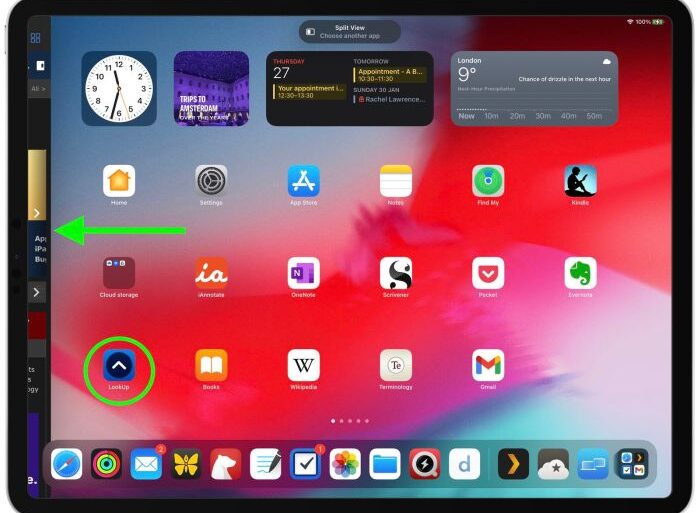Open the blue checkmark tasks app in dock
This screenshot has width=700, height=513.
pyautogui.click(x=305, y=464)
